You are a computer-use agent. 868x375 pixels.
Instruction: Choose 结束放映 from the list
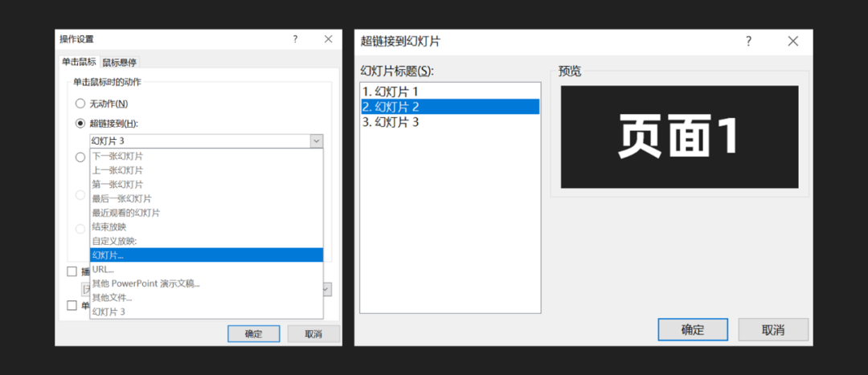pyautogui.click(x=206, y=226)
